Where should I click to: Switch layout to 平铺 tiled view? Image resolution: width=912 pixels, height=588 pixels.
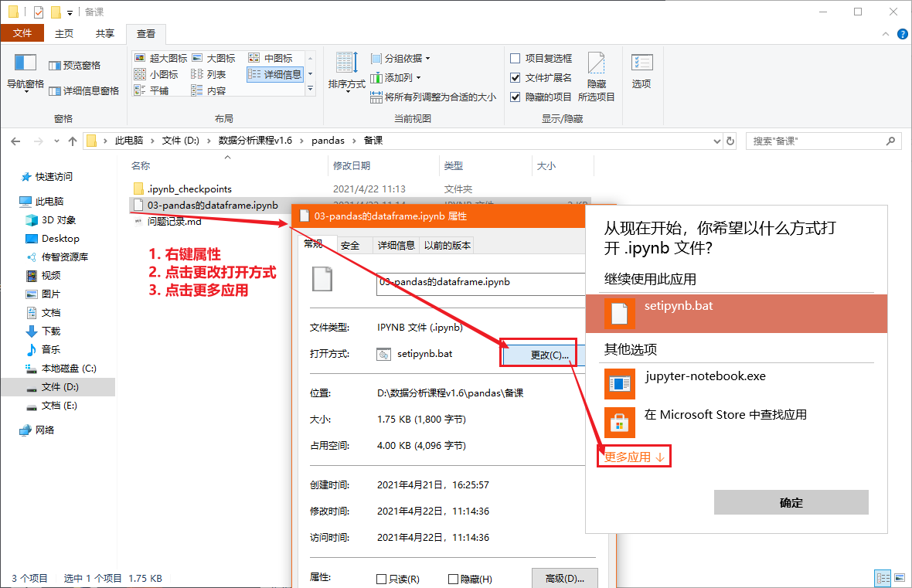pos(160,89)
